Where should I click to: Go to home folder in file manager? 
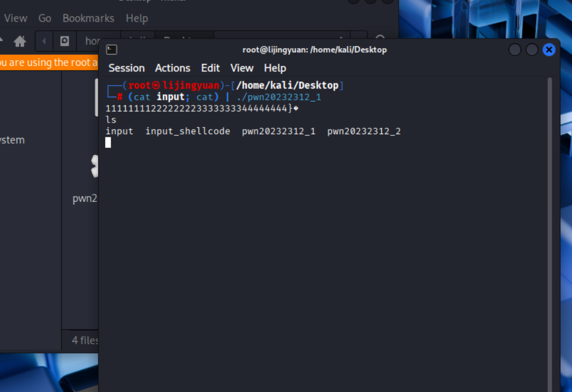(x=20, y=41)
